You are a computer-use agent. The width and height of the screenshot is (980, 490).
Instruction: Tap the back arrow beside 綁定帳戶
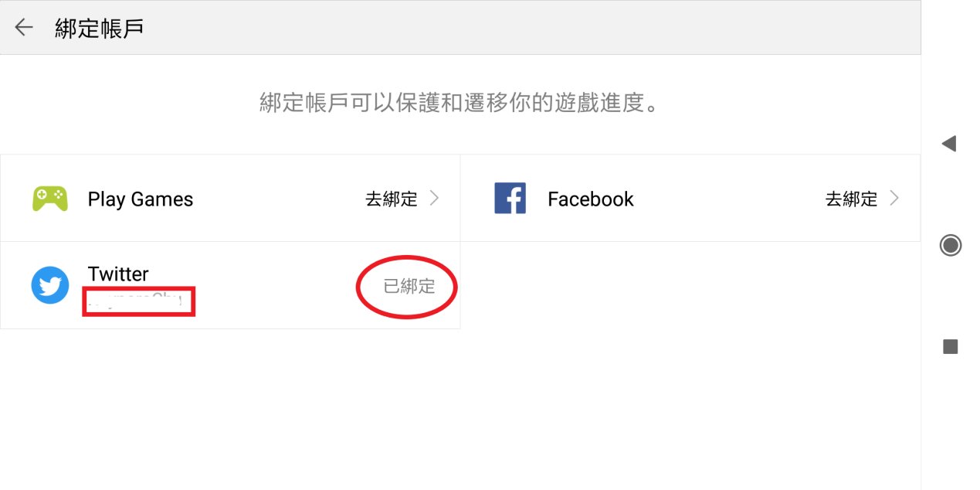point(24,28)
